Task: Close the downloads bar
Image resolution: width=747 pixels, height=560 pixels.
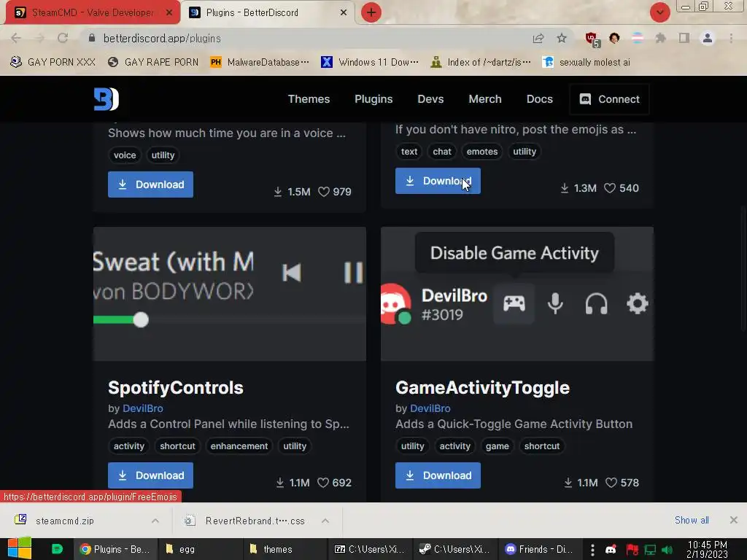Action: coord(734,520)
